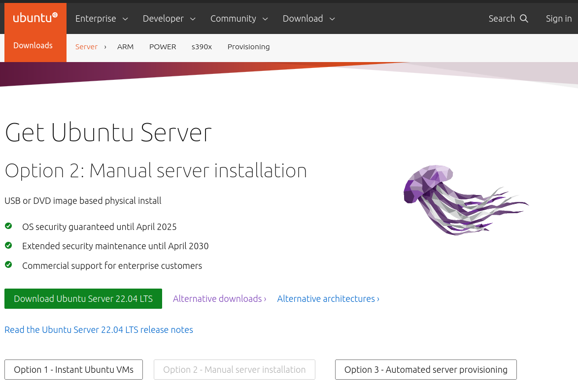Click Download Ubuntu Server 22.04 LTS button
Image resolution: width=578 pixels, height=392 pixels.
[83, 298]
